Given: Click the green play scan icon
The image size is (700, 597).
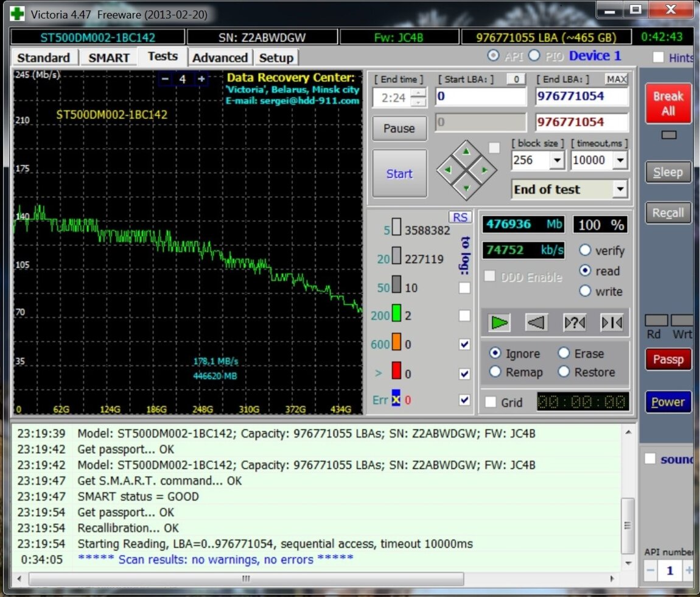Looking at the screenshot, I should tap(499, 323).
